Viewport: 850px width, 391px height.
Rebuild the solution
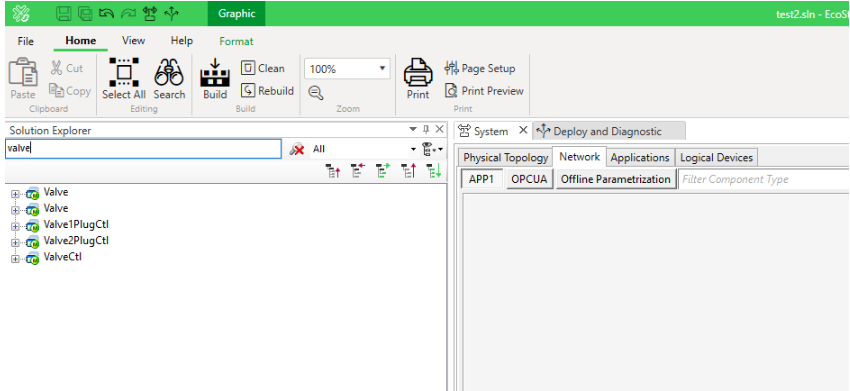pos(267,91)
